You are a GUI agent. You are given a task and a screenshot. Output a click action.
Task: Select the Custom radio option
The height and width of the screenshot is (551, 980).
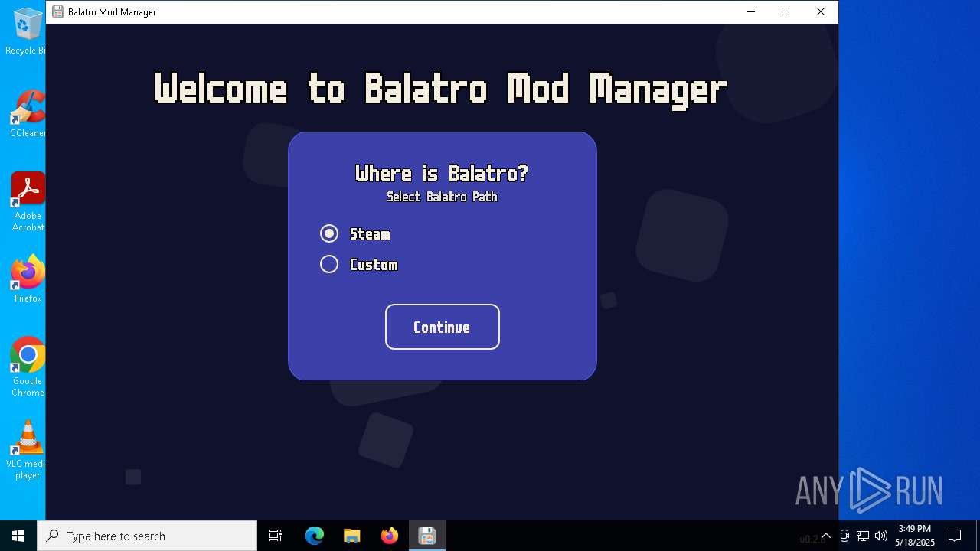click(329, 264)
